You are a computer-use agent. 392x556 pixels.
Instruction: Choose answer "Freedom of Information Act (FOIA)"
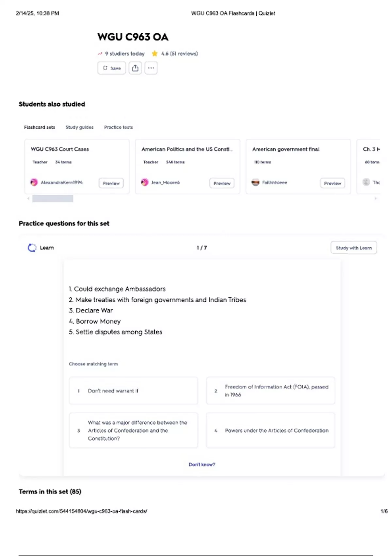pyautogui.click(x=270, y=391)
